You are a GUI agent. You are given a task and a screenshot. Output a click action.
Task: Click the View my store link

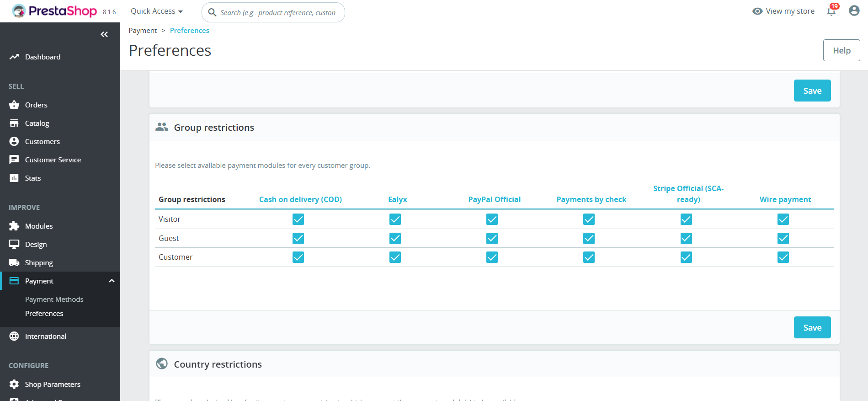[783, 11]
